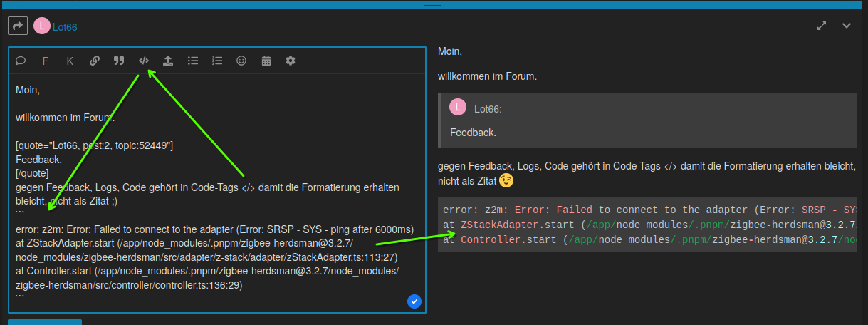
Task: Open composer options gear menu
Action: tap(291, 61)
